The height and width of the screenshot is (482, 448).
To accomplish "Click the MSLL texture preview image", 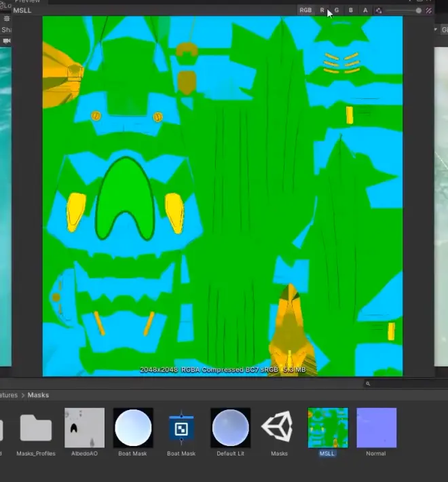I will tap(223, 196).
